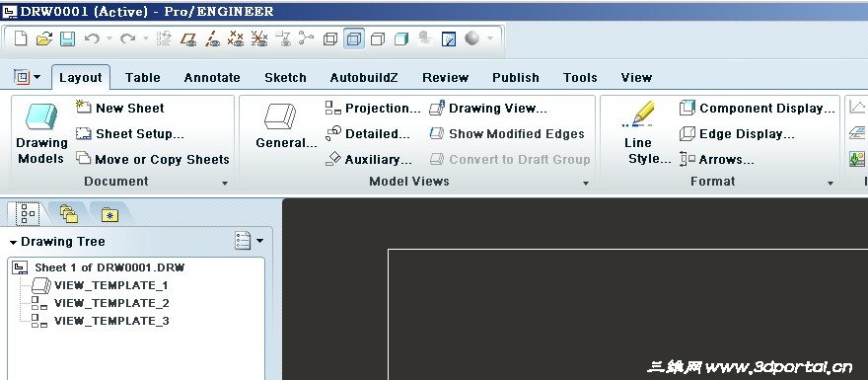
Task: Insert a Projection view
Action: [x=373, y=108]
